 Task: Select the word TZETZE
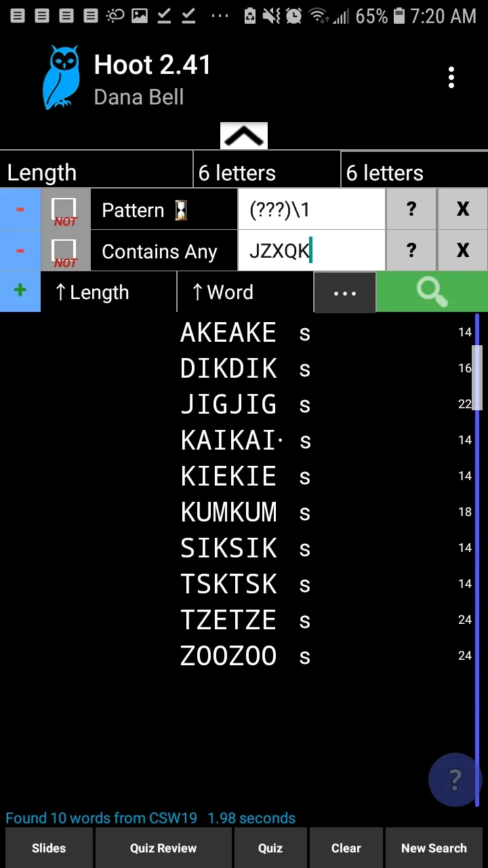click(228, 620)
